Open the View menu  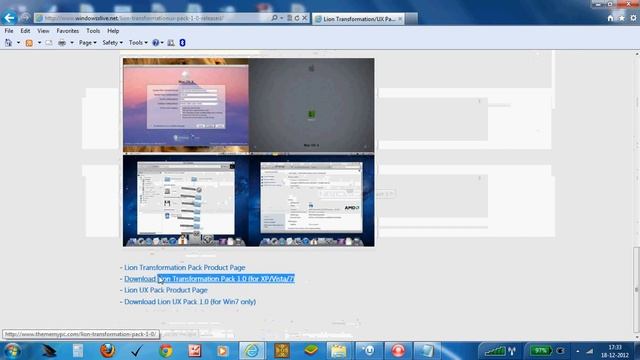point(43,31)
